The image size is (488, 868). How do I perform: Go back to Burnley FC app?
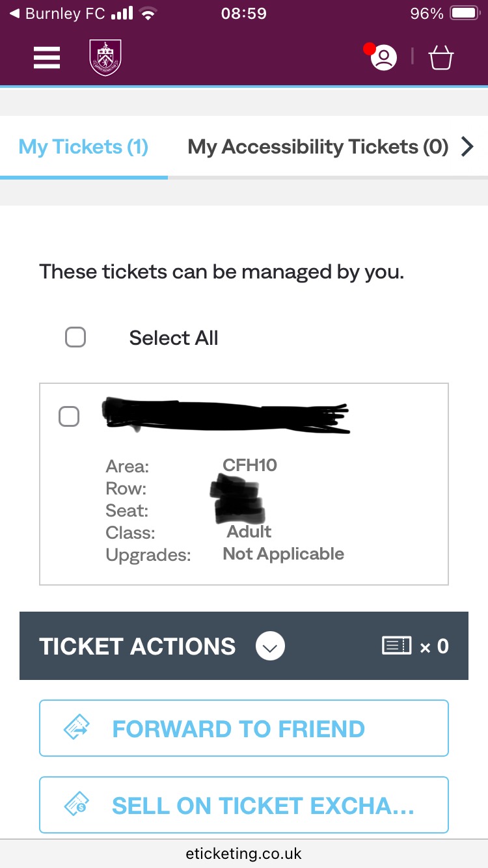[x=59, y=14]
